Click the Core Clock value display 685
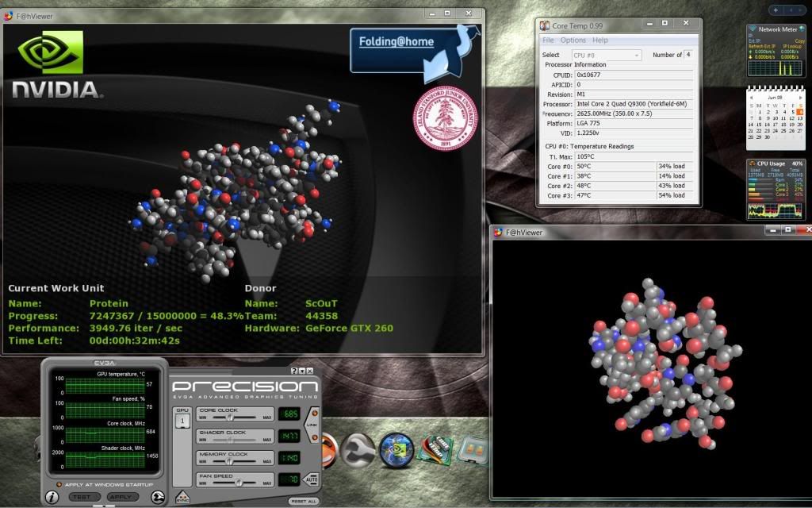Image resolution: width=812 pixels, height=508 pixels. point(289,414)
